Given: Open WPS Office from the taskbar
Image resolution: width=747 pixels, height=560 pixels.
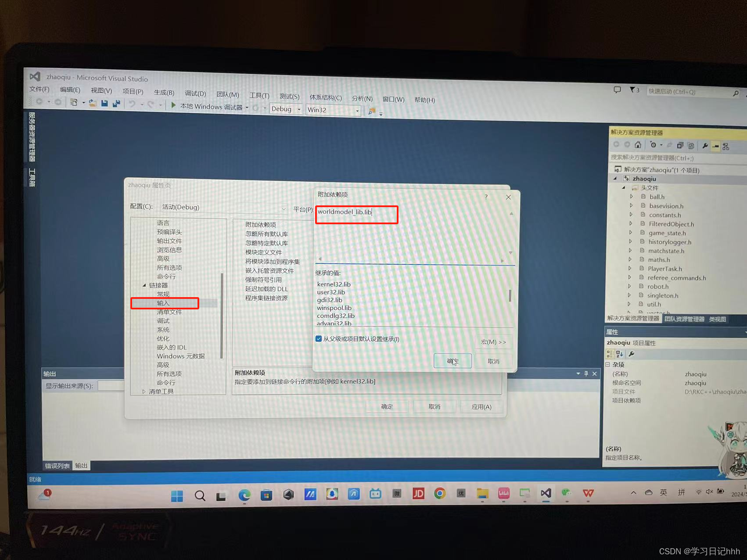Looking at the screenshot, I should 588,493.
